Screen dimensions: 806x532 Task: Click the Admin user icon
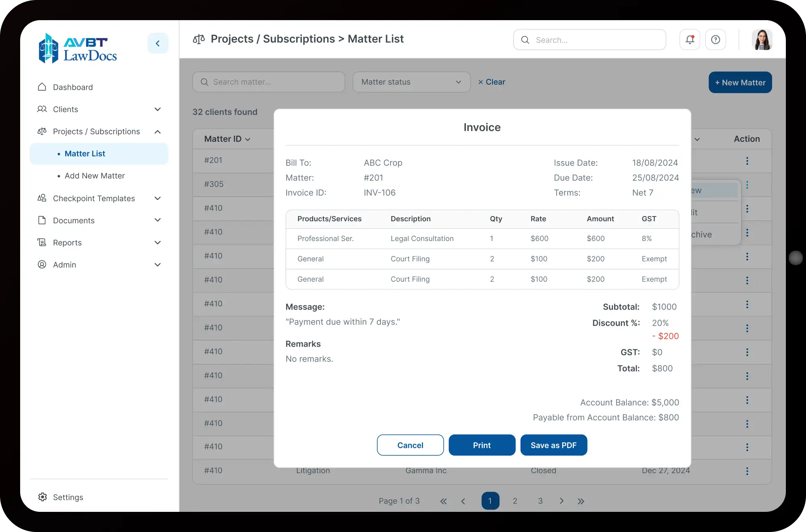click(x=42, y=264)
